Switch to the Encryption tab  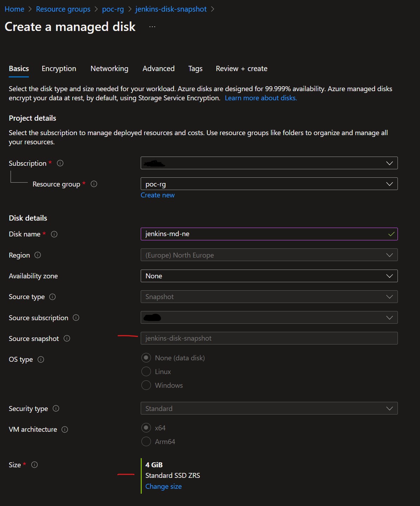59,69
